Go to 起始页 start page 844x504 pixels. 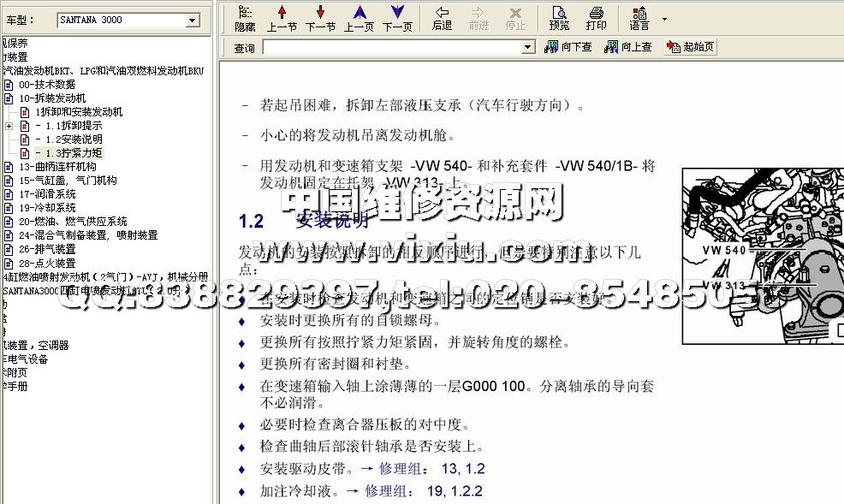point(691,47)
